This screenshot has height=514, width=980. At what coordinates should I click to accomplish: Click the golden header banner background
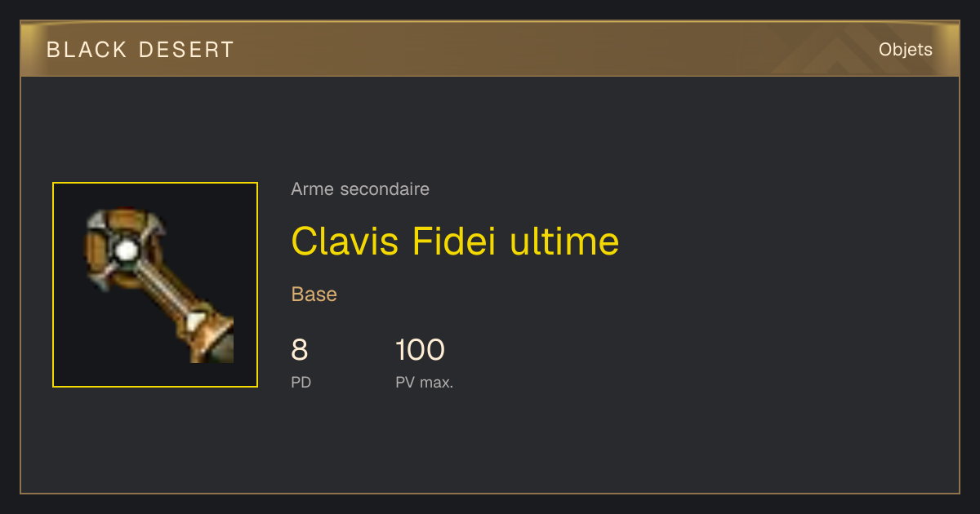point(490,49)
